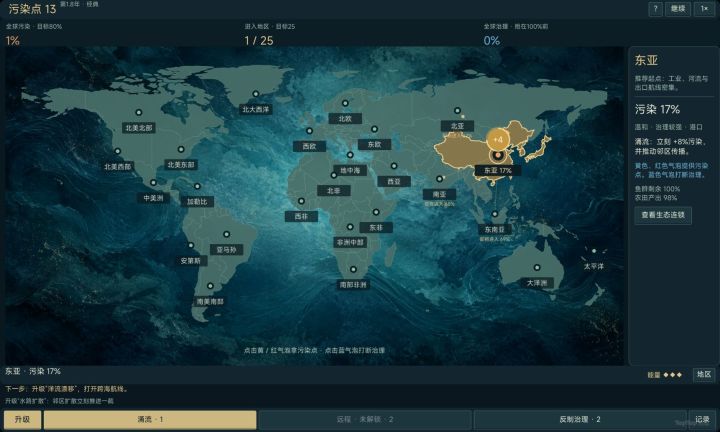Select the 东欧 region marker

[x=374, y=129]
